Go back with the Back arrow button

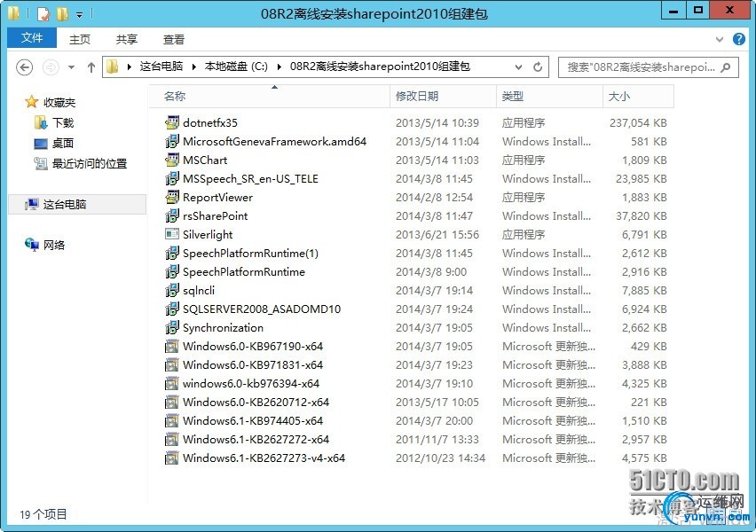[25, 67]
